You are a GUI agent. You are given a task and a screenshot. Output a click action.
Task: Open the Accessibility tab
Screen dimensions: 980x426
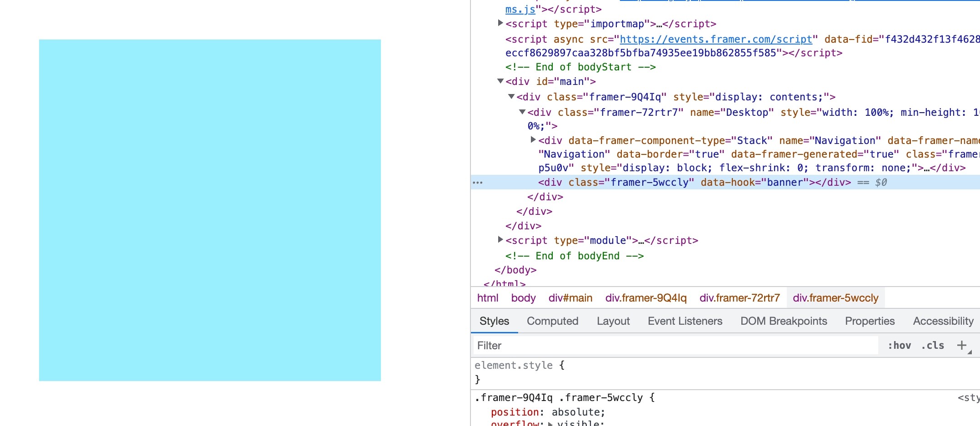(x=943, y=321)
